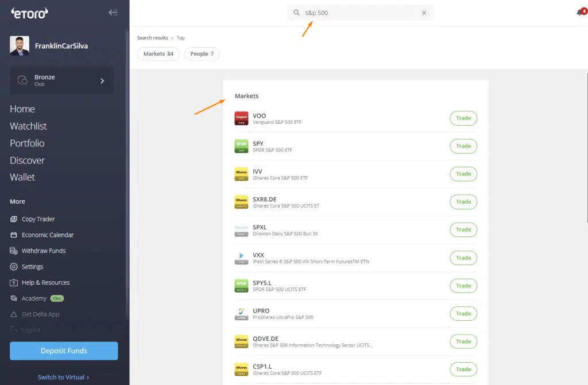Filter results by People 7
This screenshot has width=588, height=385.
pos(202,54)
